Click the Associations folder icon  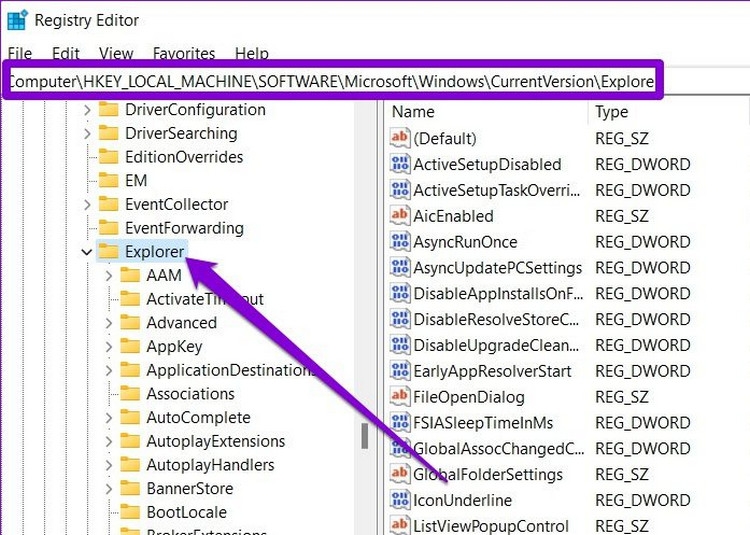point(130,393)
